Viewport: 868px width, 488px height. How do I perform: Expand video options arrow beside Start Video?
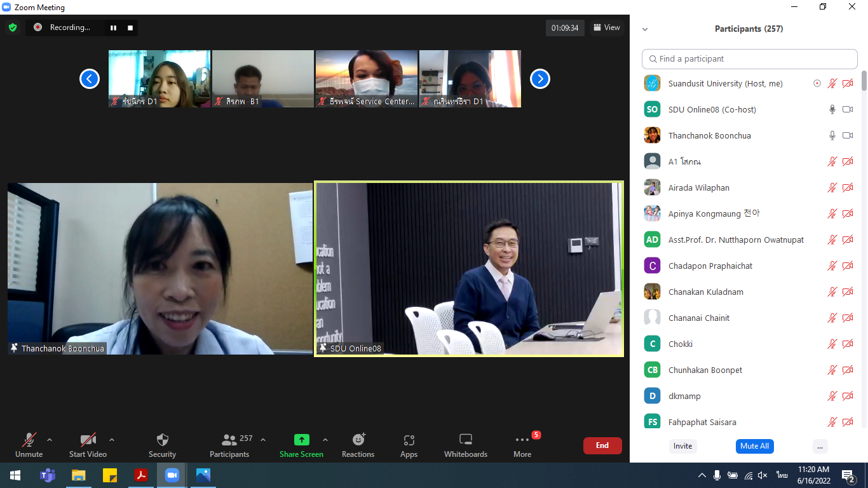click(112, 440)
